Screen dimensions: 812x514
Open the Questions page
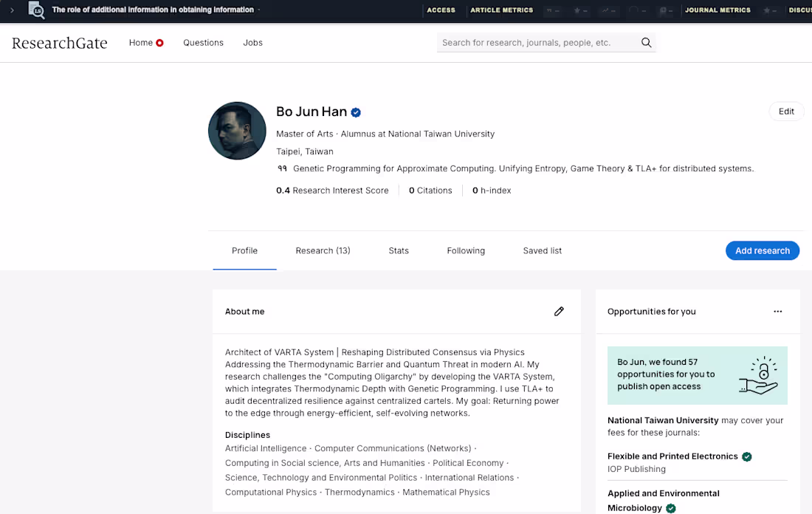pos(203,43)
